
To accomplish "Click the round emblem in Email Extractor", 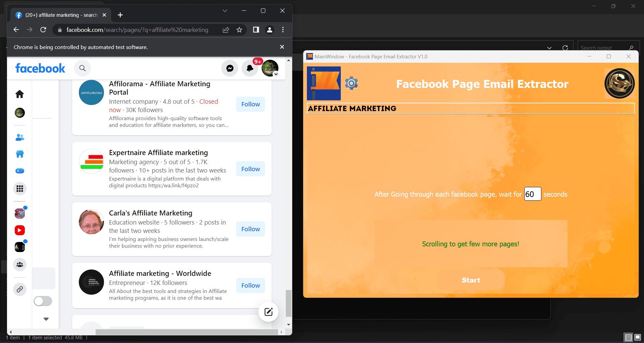I will [x=620, y=83].
